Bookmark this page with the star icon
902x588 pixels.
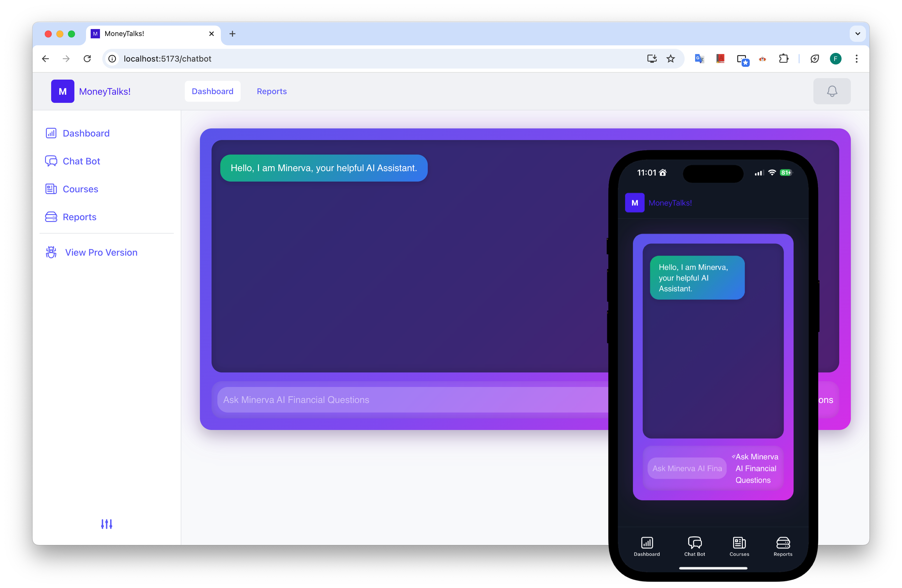coord(670,59)
